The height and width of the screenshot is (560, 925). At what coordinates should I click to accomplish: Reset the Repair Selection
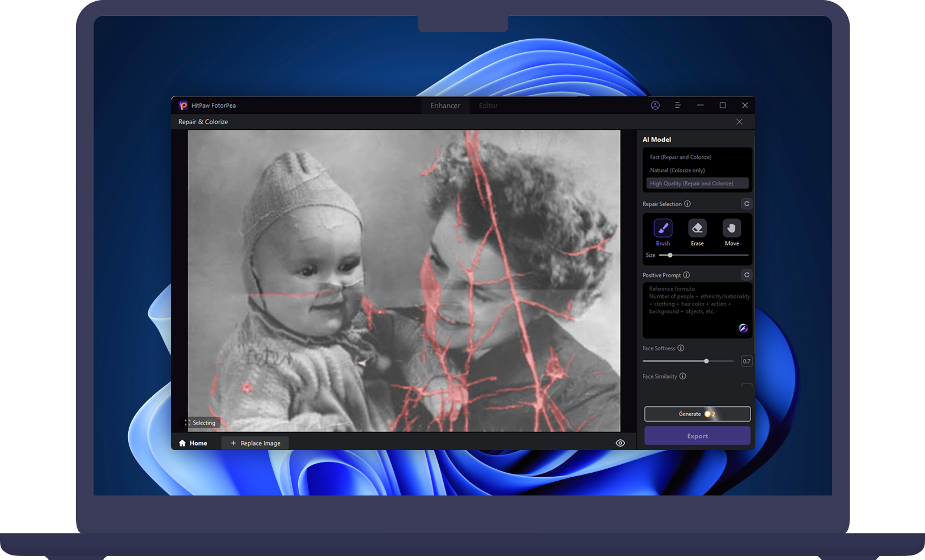click(x=746, y=204)
